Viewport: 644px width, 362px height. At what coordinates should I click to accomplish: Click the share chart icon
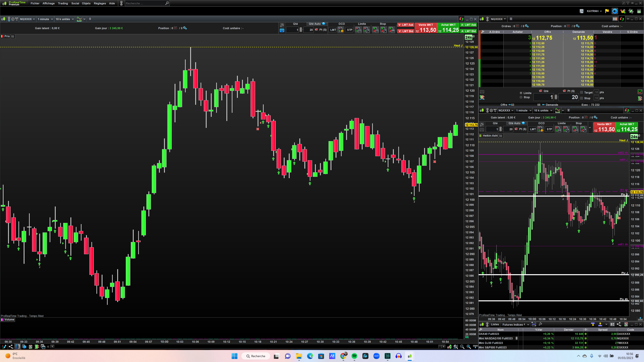point(11,347)
